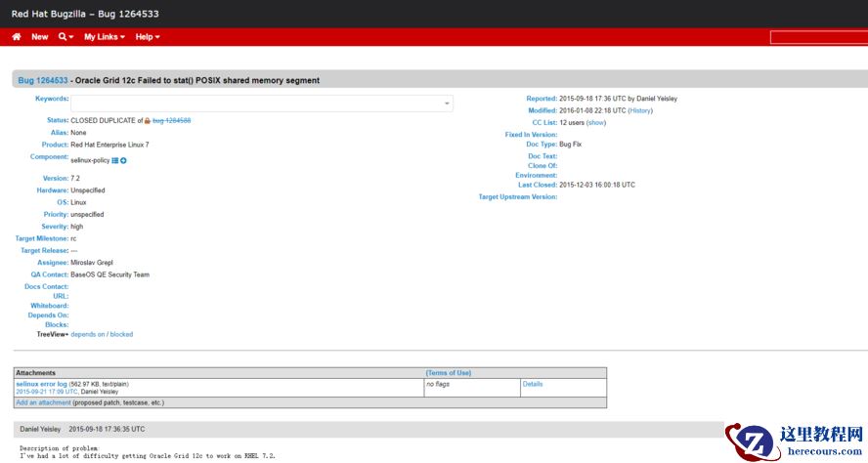868x463 pixels.
Task: View the bug modification History link
Action: click(x=640, y=110)
